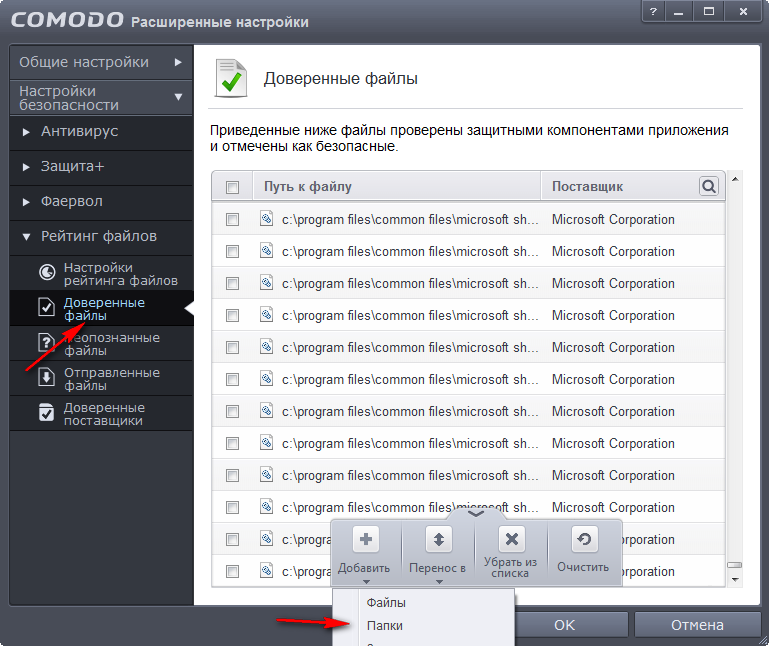Click the Remove from list (Убрать из списка) X icon
769x646 pixels.
point(512,540)
